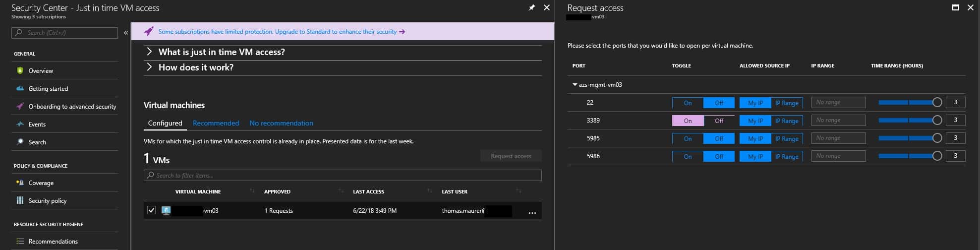The height and width of the screenshot is (250, 980).
Task: Sort by Last Access column arrows
Action: pos(429,191)
